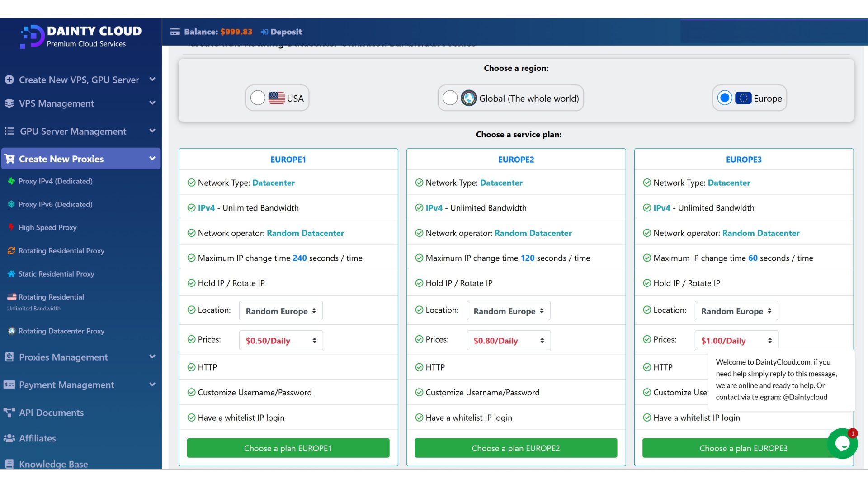Click the people icon beside Affiliates
Image resolution: width=868 pixels, height=488 pixels.
pyautogui.click(x=9, y=438)
